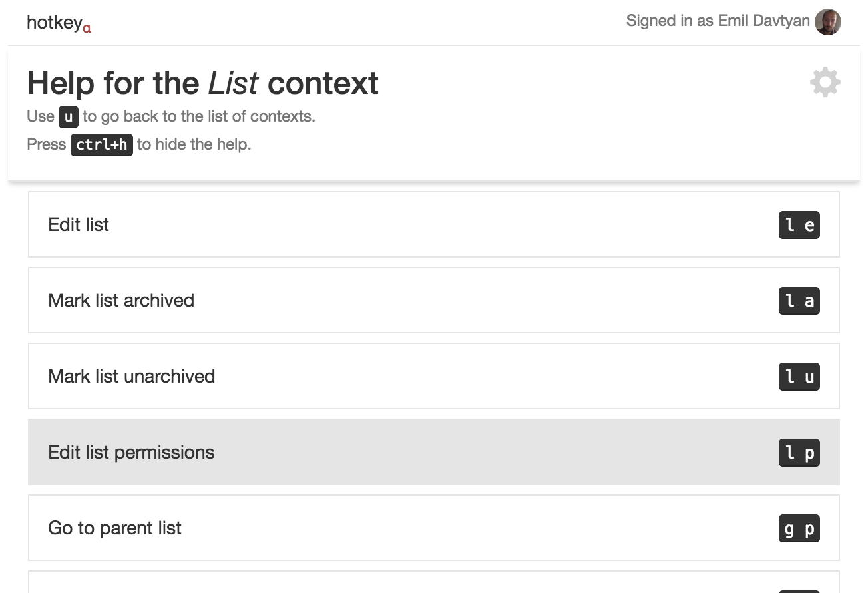The height and width of the screenshot is (593, 868).
Task: Click the 'l a' shortcut badge
Action: [x=799, y=301]
